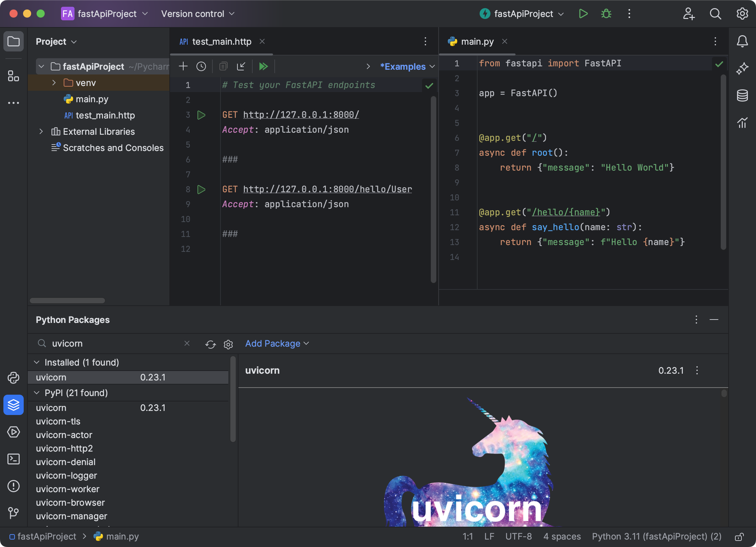
Task: Collapse the Installed packages section
Action: pos(37,362)
